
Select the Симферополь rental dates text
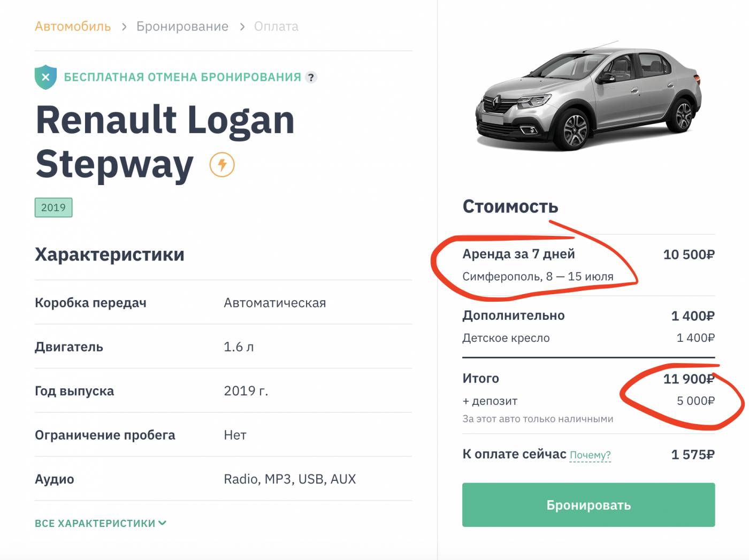point(539,277)
